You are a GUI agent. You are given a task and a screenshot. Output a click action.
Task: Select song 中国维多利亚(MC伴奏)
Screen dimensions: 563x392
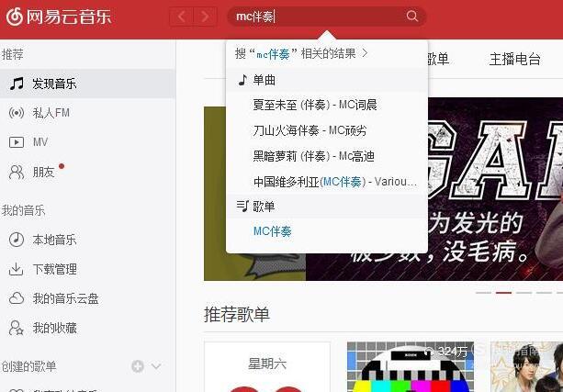(334, 182)
